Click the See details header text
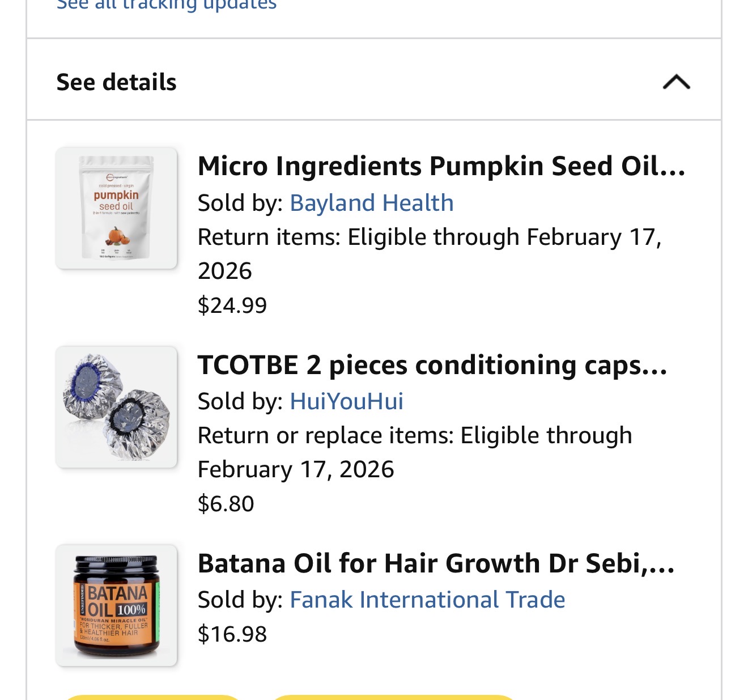The height and width of the screenshot is (700, 748). coord(116,82)
